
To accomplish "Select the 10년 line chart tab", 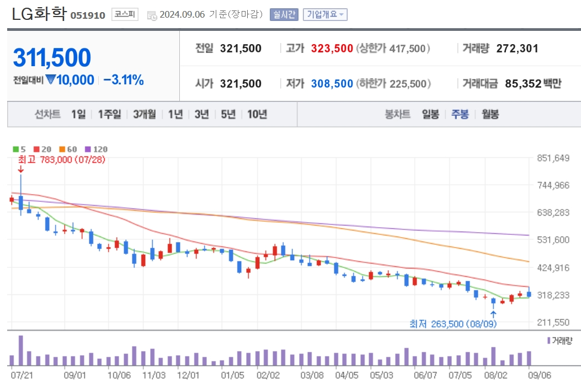I will [257, 114].
